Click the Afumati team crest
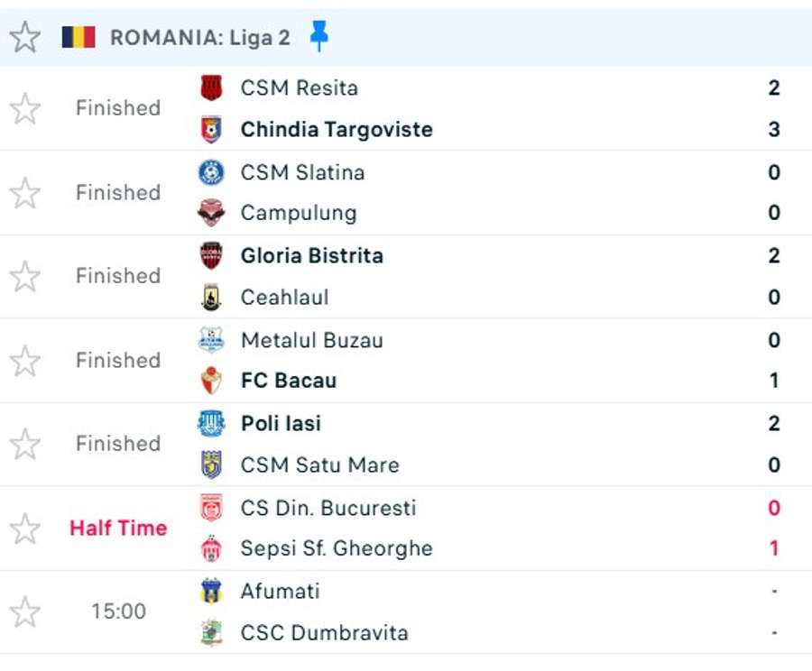Viewport: 812px width, 671px height. [211, 592]
